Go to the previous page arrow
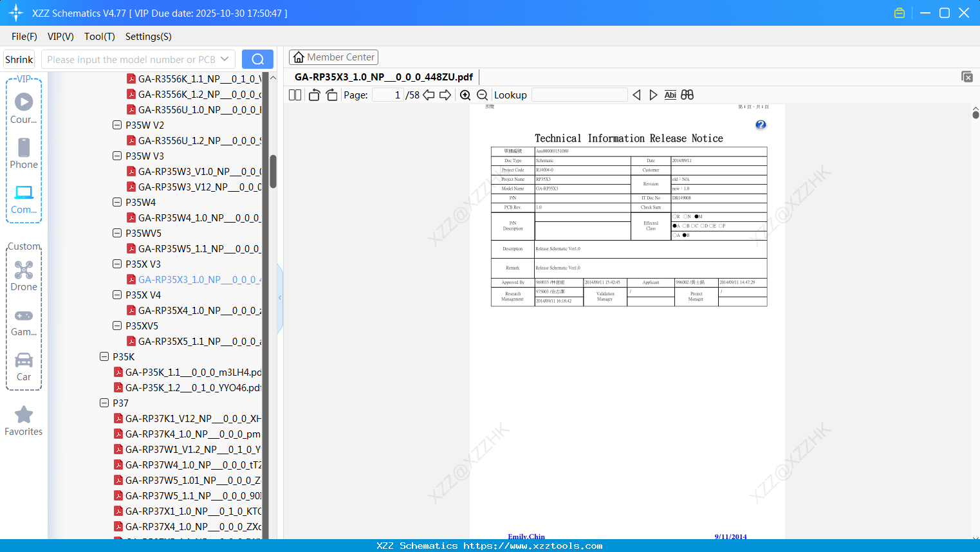Image resolution: width=980 pixels, height=552 pixels. pos(429,95)
